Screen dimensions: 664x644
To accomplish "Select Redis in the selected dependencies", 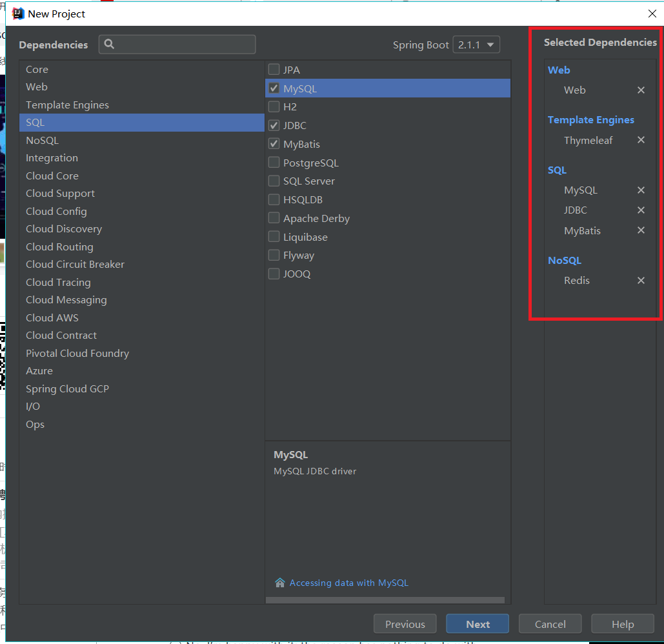I will [576, 280].
